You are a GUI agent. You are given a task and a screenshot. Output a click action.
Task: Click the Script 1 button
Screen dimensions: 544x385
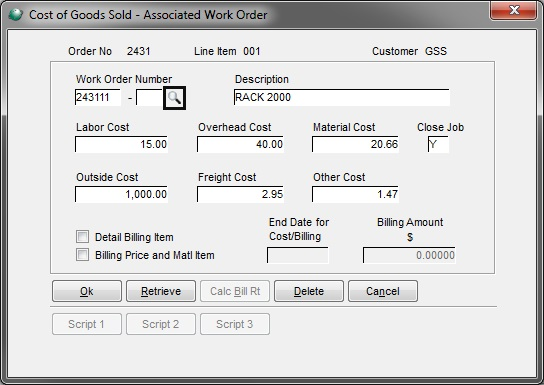[87, 324]
